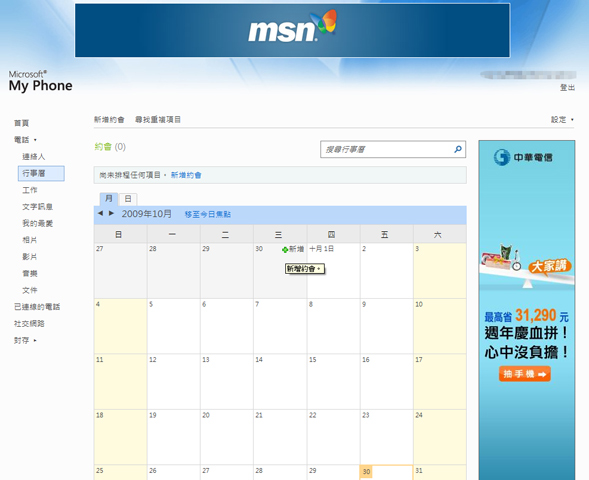Image resolution: width=589 pixels, height=480 pixels.
Task: Select calendar day 21
Action: (280, 437)
